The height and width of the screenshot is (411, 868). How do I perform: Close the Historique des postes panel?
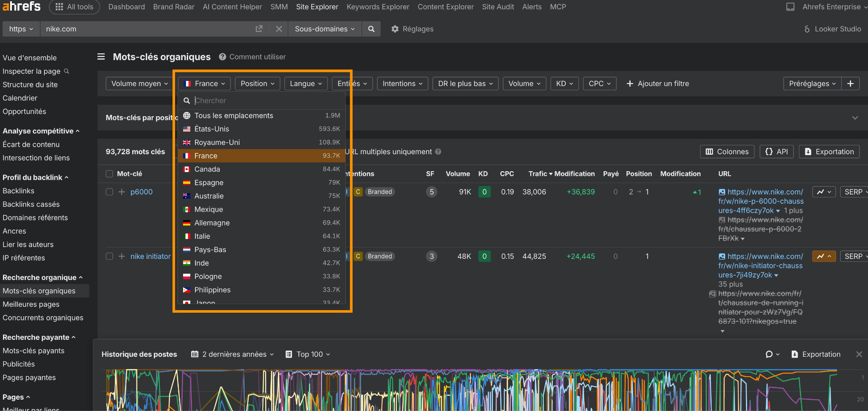point(859,354)
